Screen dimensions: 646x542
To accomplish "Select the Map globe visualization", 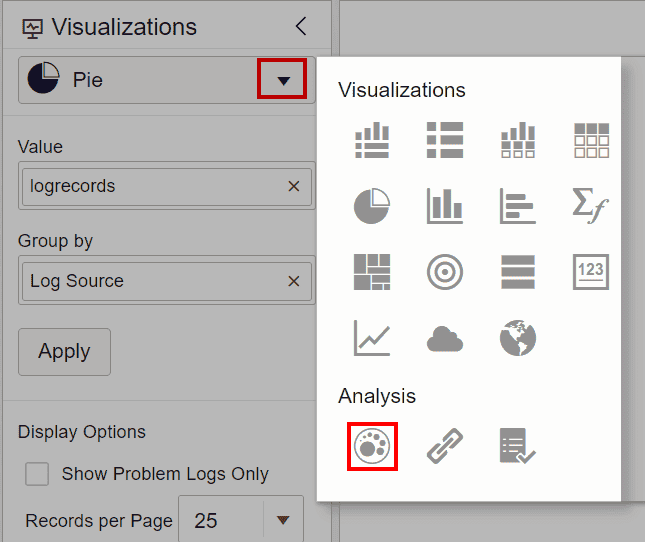I will [x=518, y=338].
